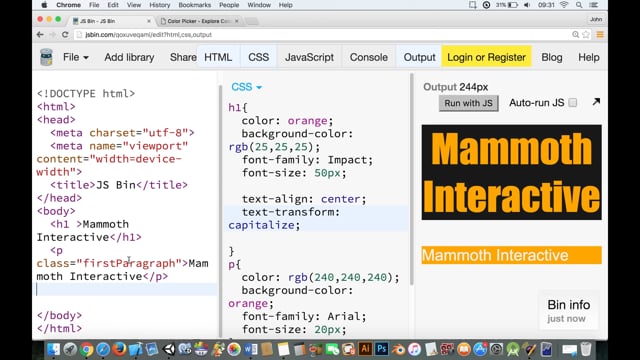Image resolution: width=640 pixels, height=360 pixels.
Task: Open the People menu
Action: tap(229, 5)
